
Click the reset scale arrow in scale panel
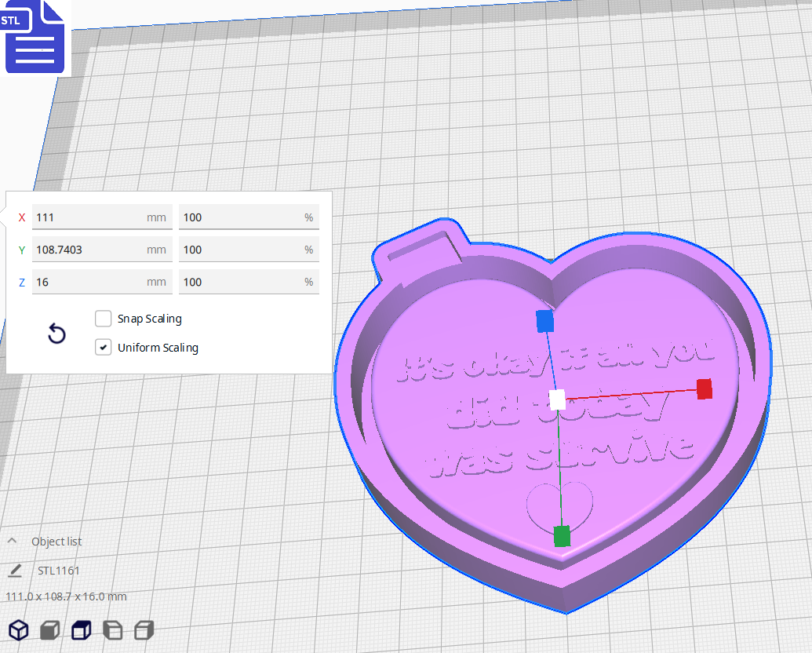56,334
